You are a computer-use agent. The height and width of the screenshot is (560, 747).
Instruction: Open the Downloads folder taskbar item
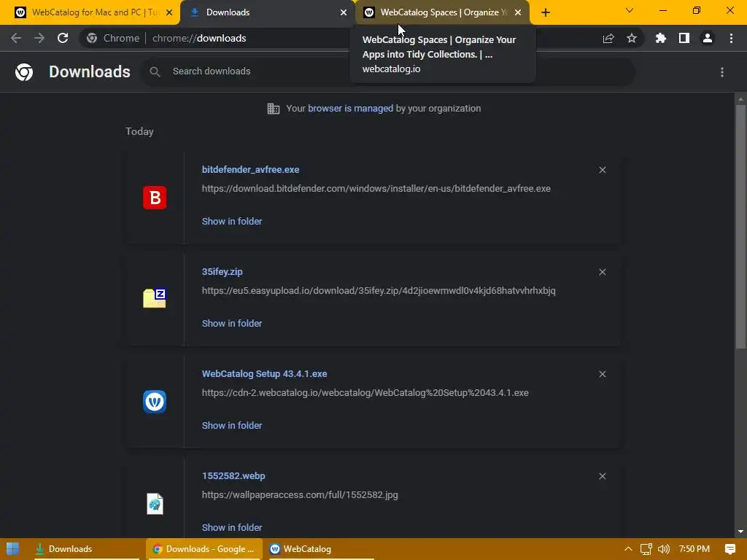click(x=86, y=549)
